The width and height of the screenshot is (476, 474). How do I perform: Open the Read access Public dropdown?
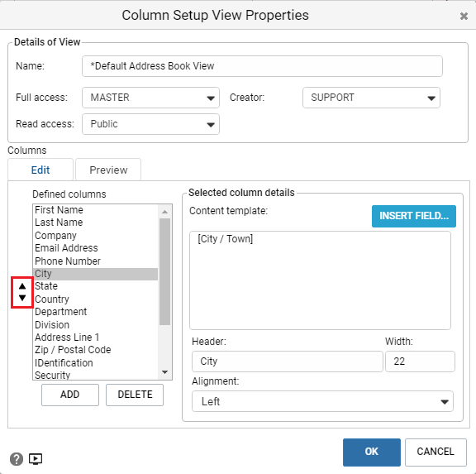150,124
